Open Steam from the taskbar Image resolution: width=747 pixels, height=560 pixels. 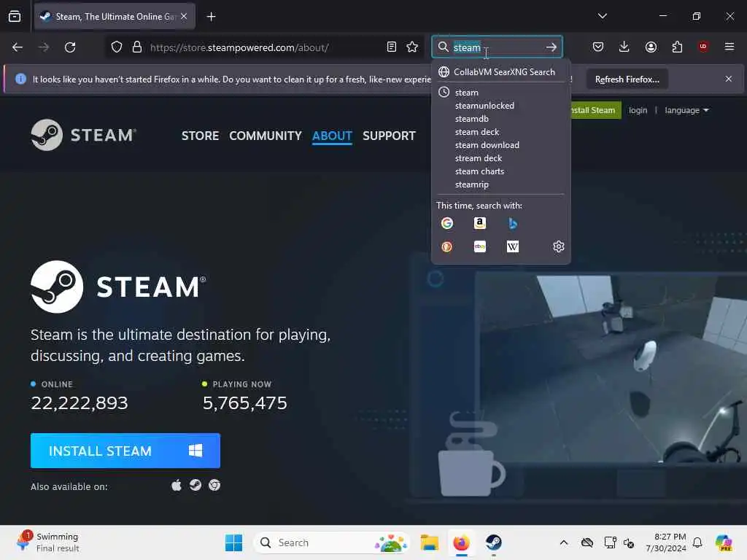pos(494,542)
